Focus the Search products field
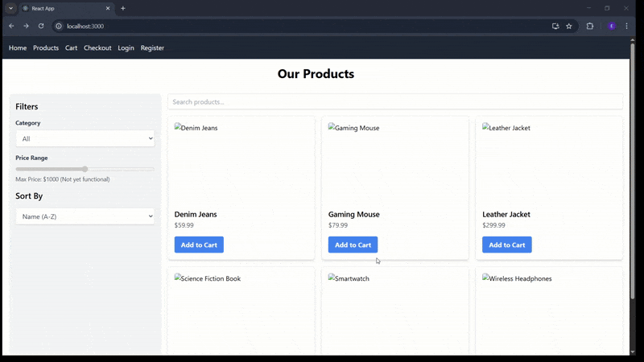Screen dimensions: 644x362 click(x=395, y=102)
